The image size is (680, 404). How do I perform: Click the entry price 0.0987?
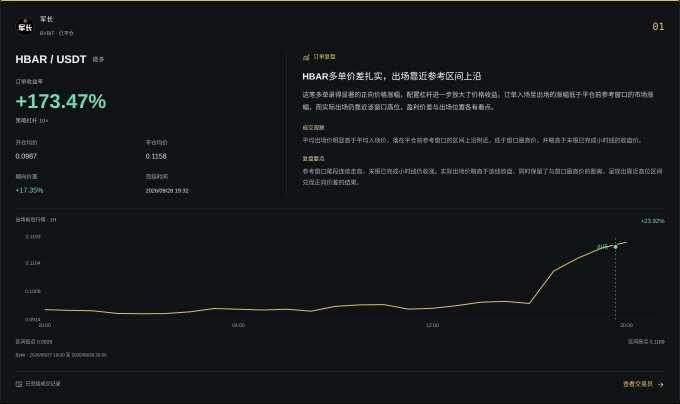click(x=26, y=156)
